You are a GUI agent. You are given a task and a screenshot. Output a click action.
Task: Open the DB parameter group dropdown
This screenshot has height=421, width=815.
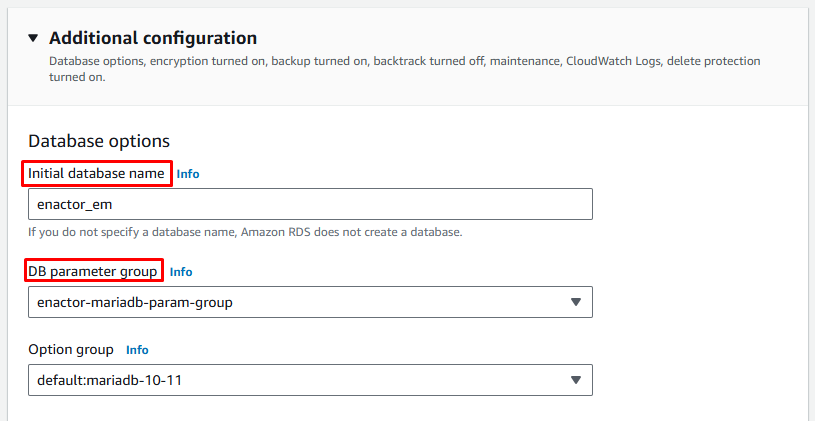click(x=310, y=302)
